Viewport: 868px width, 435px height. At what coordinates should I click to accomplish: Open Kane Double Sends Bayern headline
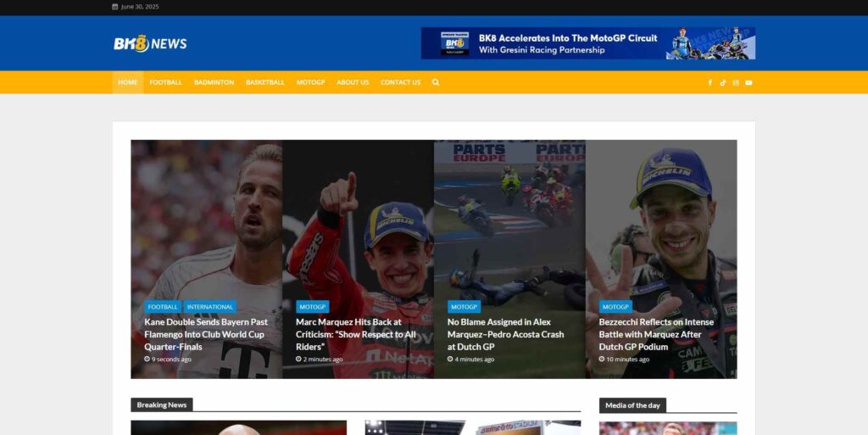click(206, 334)
